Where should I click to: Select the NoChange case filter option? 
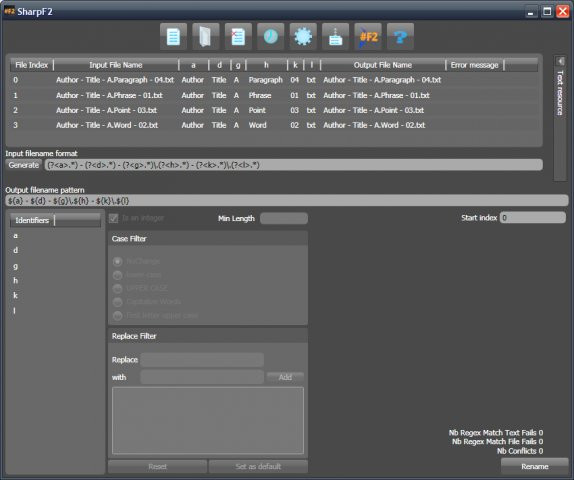(118, 261)
